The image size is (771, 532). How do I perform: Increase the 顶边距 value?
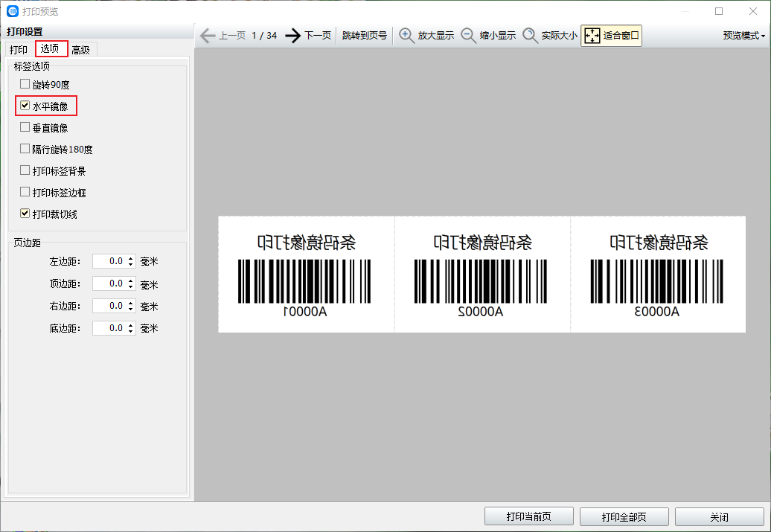(x=131, y=281)
